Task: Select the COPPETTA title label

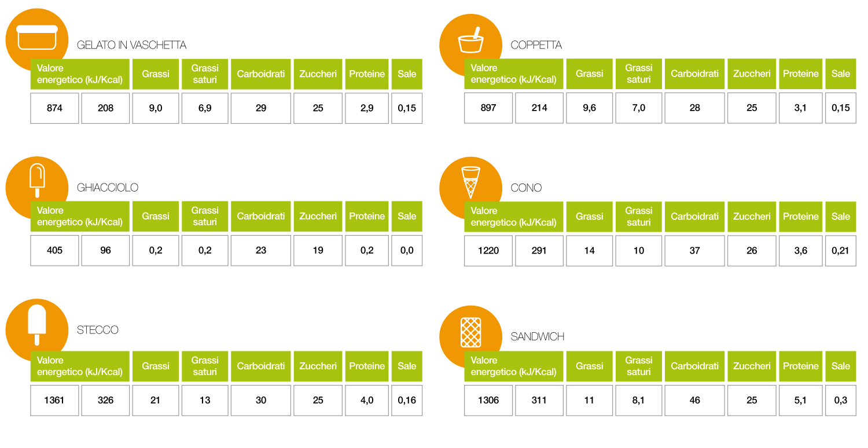Action: coord(536,45)
